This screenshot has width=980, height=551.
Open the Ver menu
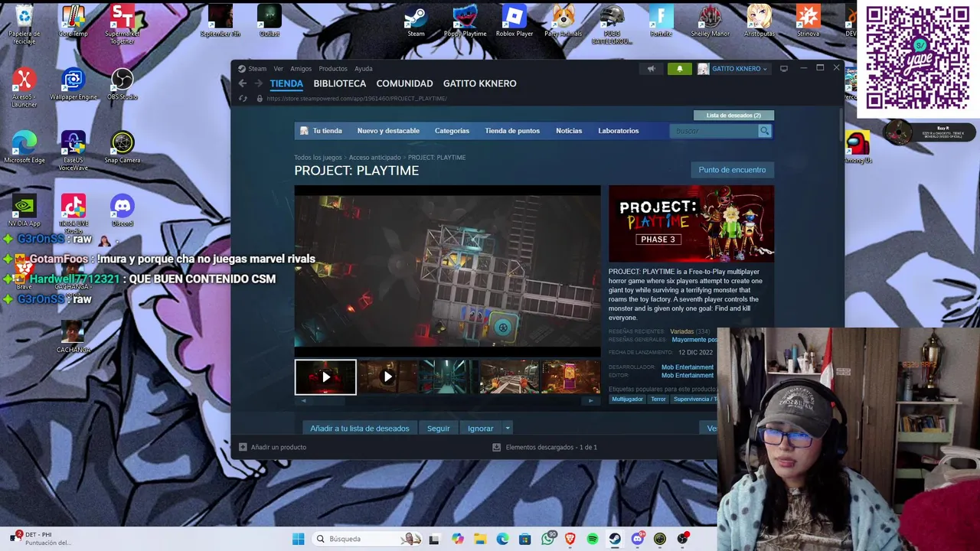[x=279, y=69]
